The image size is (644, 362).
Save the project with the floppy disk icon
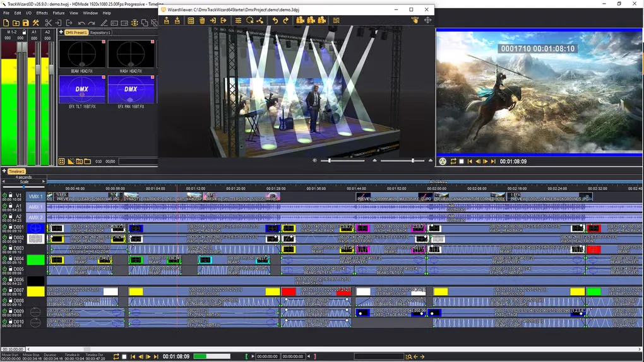(25, 23)
